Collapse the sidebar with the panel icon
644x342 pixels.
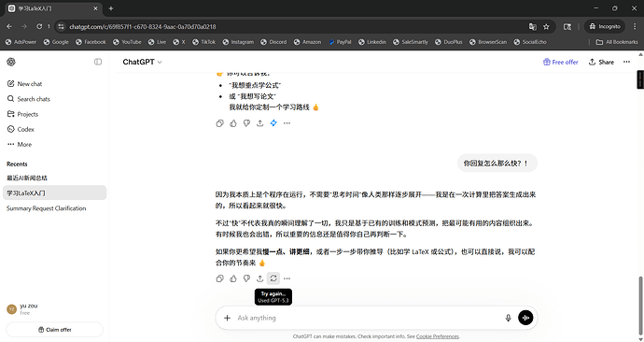[x=98, y=62]
